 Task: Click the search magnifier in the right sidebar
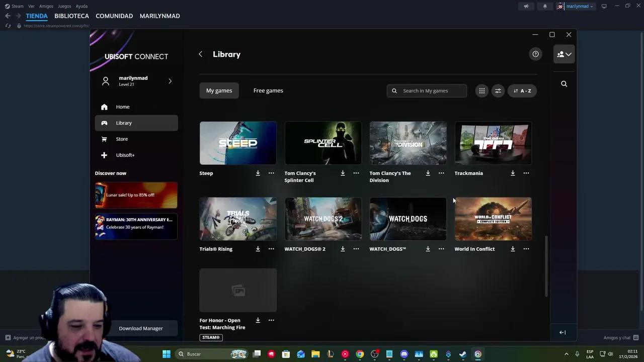[564, 84]
